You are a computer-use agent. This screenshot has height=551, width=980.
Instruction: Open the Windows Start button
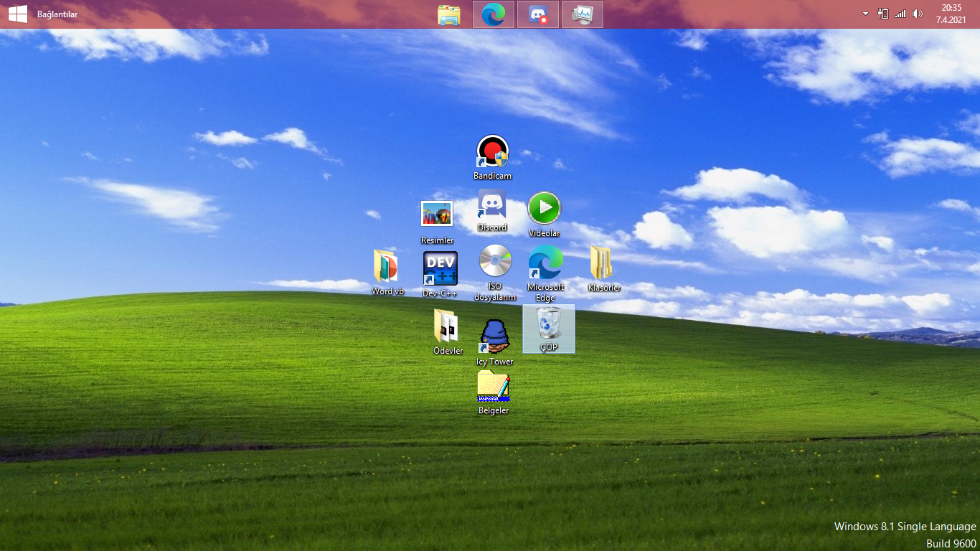tap(18, 14)
